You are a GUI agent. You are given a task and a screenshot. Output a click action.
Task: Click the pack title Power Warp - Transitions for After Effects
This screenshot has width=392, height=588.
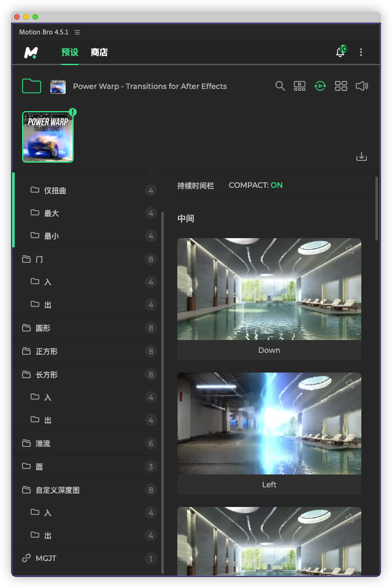tap(150, 87)
